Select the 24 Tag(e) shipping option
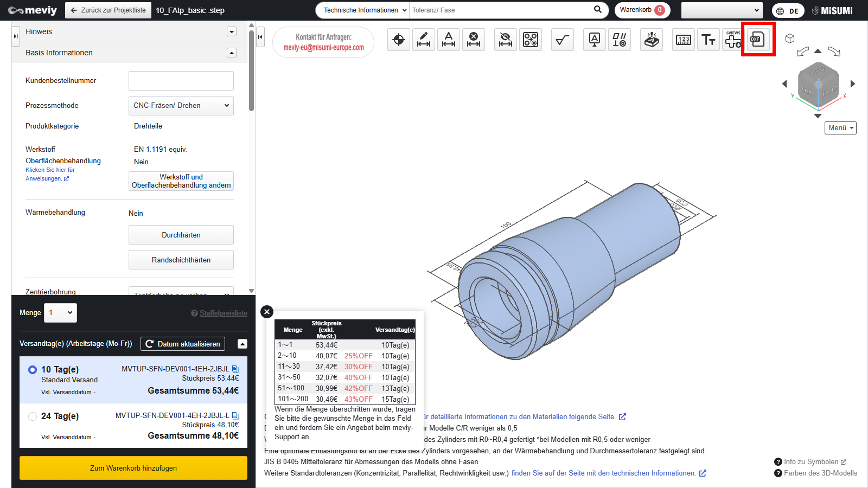The height and width of the screenshot is (488, 868). click(33, 416)
